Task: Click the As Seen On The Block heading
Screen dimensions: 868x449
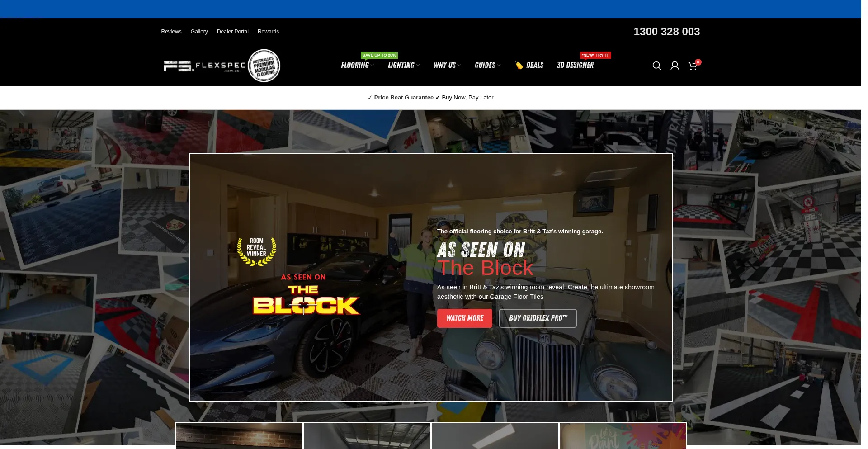Action: click(485, 259)
